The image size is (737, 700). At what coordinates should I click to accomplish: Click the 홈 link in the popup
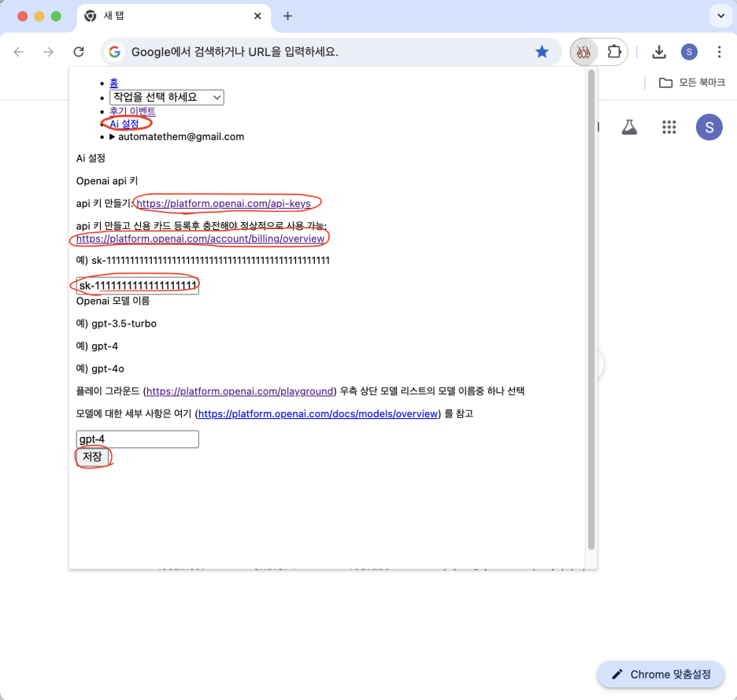[113, 83]
